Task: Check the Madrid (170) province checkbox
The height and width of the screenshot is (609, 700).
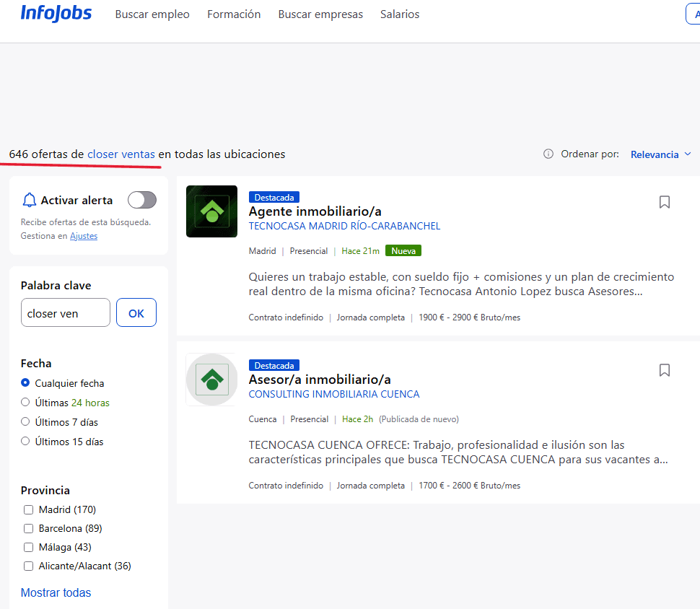Action: pyautogui.click(x=29, y=509)
